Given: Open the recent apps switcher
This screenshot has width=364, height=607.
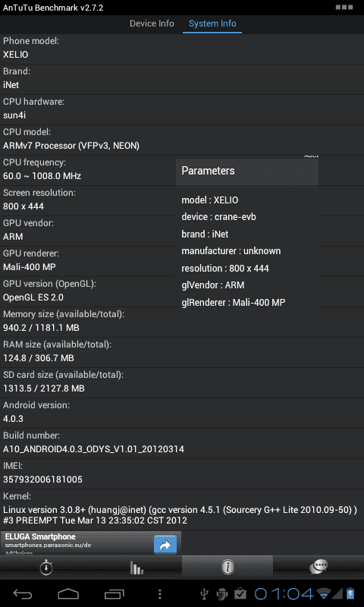Looking at the screenshot, I should point(114,593).
